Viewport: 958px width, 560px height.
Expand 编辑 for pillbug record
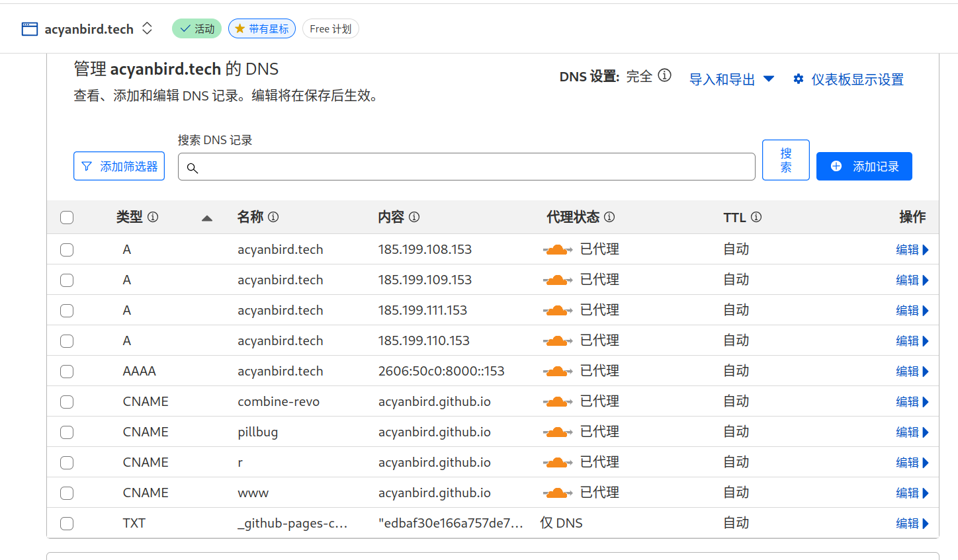[912, 432]
